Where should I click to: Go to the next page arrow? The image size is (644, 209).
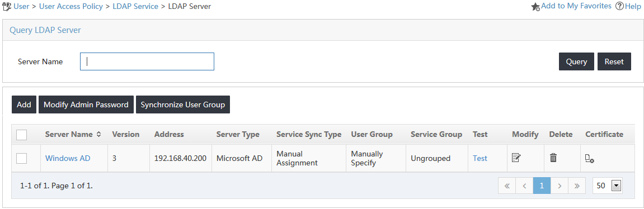(560, 186)
